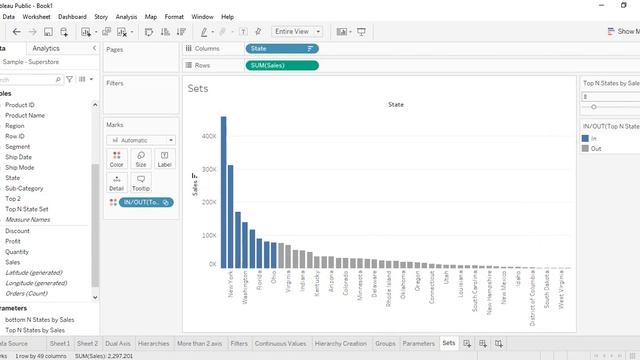
Task: Switch to the Analytics tab
Action: (46, 48)
